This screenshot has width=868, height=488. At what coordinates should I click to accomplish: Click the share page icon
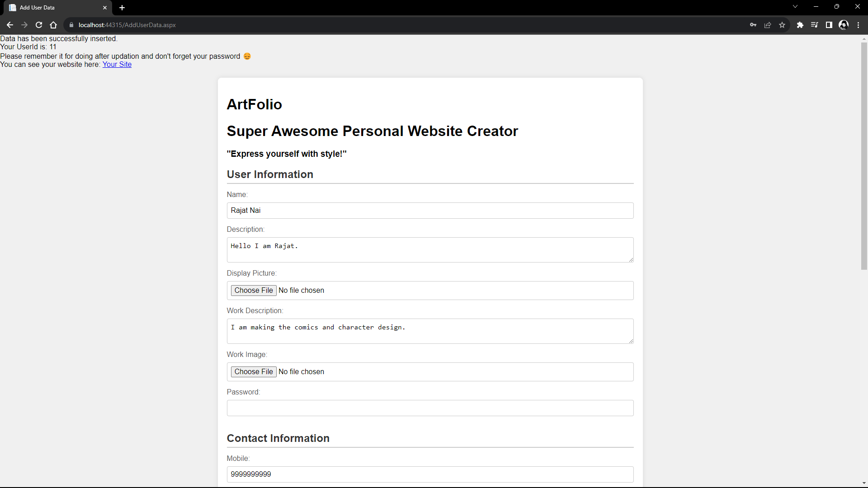click(x=768, y=25)
